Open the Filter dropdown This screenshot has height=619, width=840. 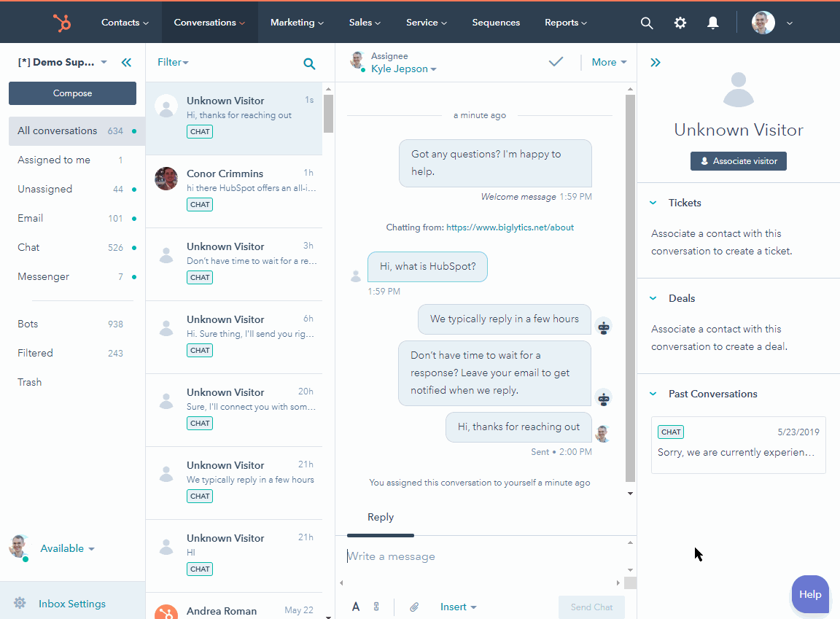[173, 63]
